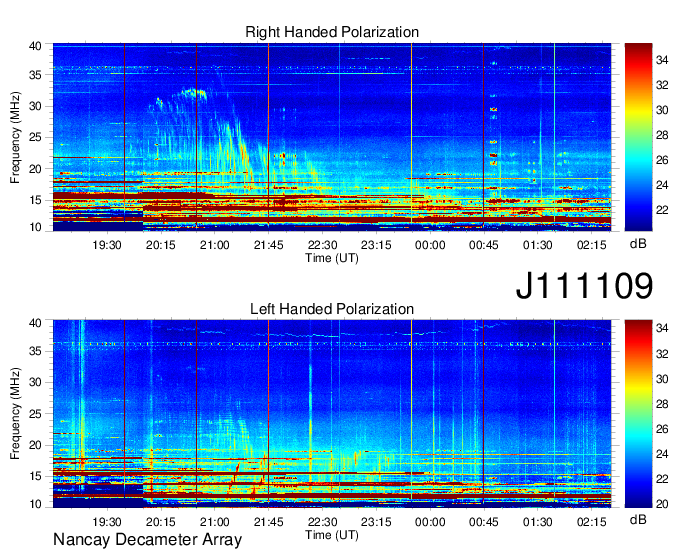Click the "25" frequency tick of Right Handed plot
Screen dimensions: 680x552
pos(35,137)
